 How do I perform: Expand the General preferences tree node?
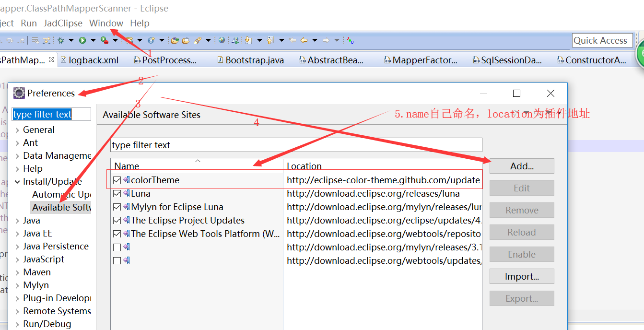point(18,130)
